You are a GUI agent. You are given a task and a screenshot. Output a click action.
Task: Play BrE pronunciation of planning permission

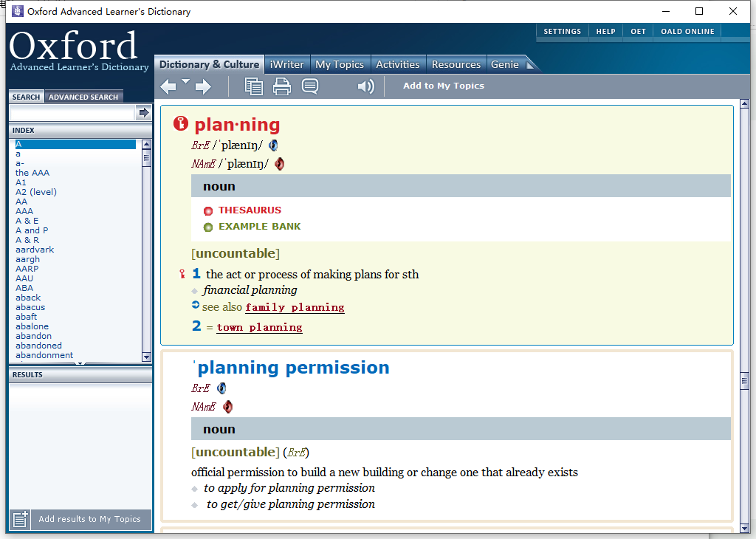(221, 388)
